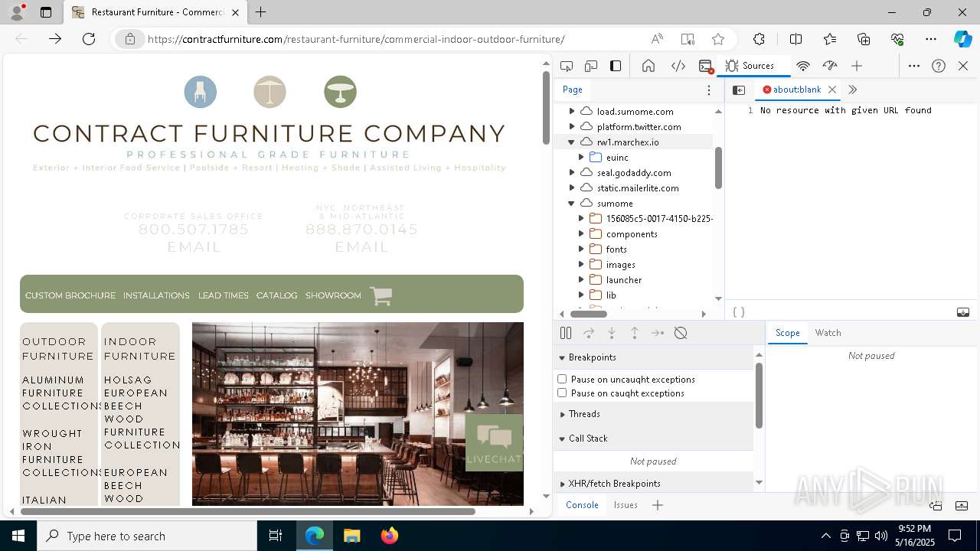The height and width of the screenshot is (551, 980).
Task: Select the Page navigator tab
Action: 573,90
